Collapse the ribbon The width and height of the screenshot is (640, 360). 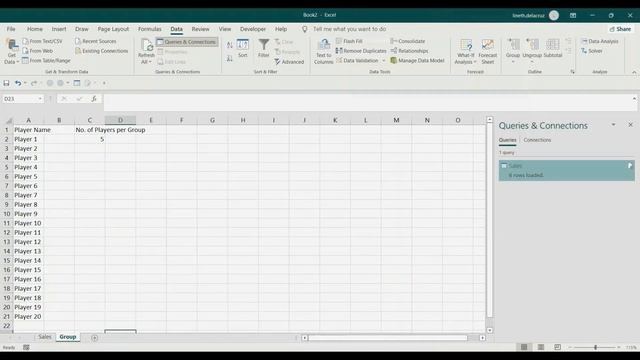tap(634, 72)
